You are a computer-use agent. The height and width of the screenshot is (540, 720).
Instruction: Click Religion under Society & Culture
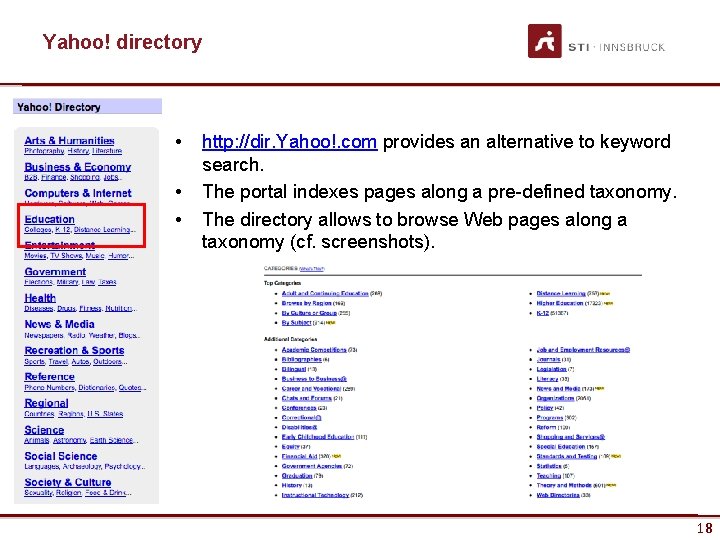(x=69, y=492)
